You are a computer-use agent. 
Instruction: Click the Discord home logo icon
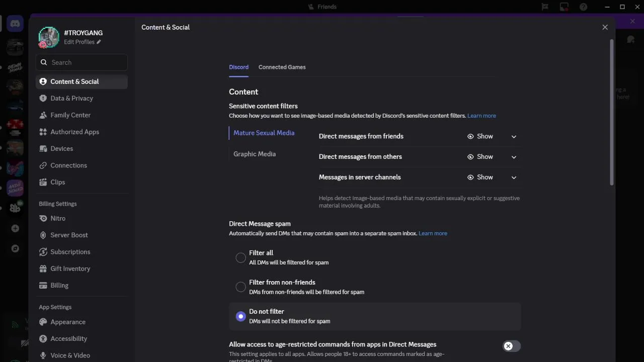[15, 24]
